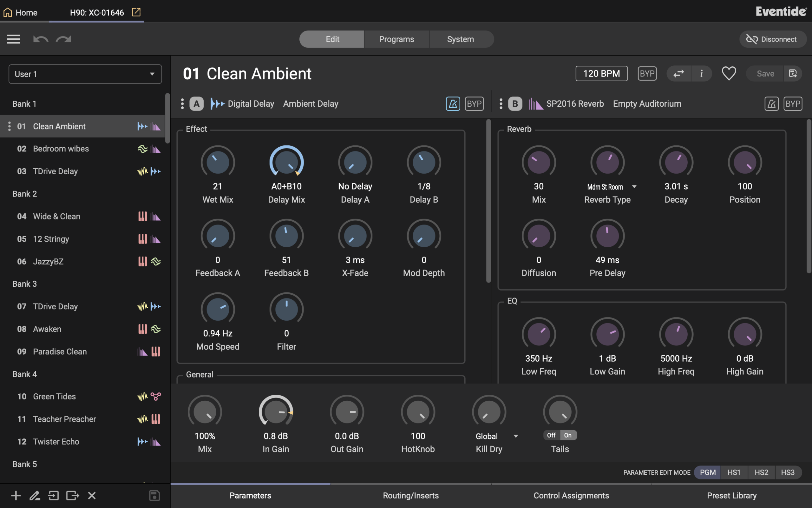Image resolution: width=812 pixels, height=508 pixels.
Task: Favorite the program with heart icon
Action: (x=729, y=74)
